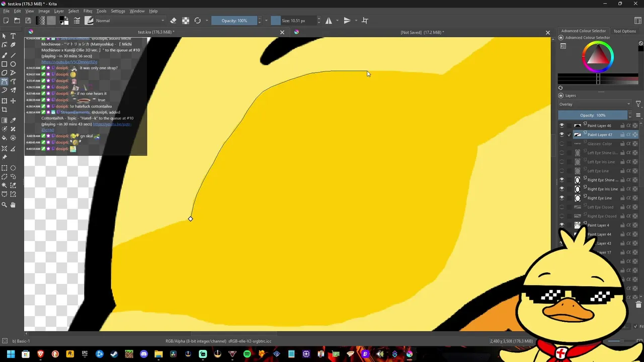Reload the original brush preset
This screenshot has height=362, width=644.
point(198,21)
